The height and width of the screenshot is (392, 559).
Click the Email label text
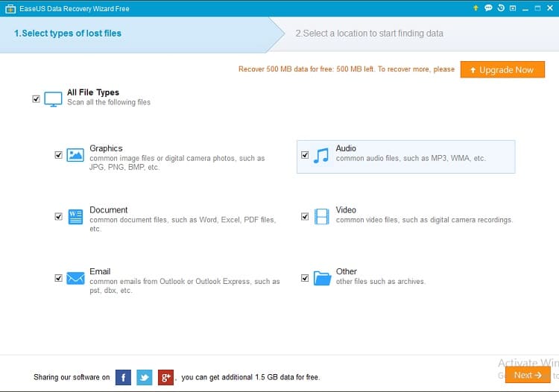[100, 271]
